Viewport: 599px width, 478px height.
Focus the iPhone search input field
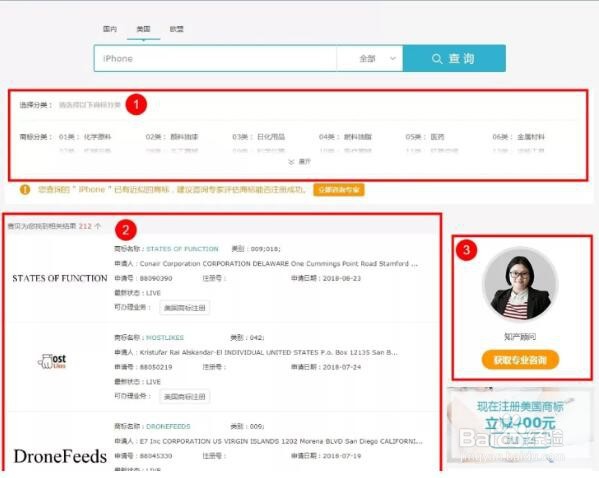pos(215,58)
